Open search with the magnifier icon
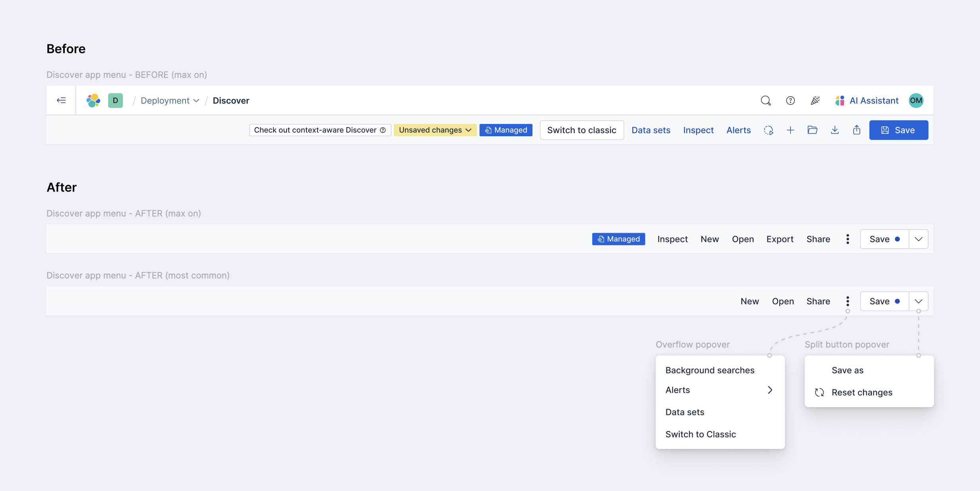 (765, 101)
